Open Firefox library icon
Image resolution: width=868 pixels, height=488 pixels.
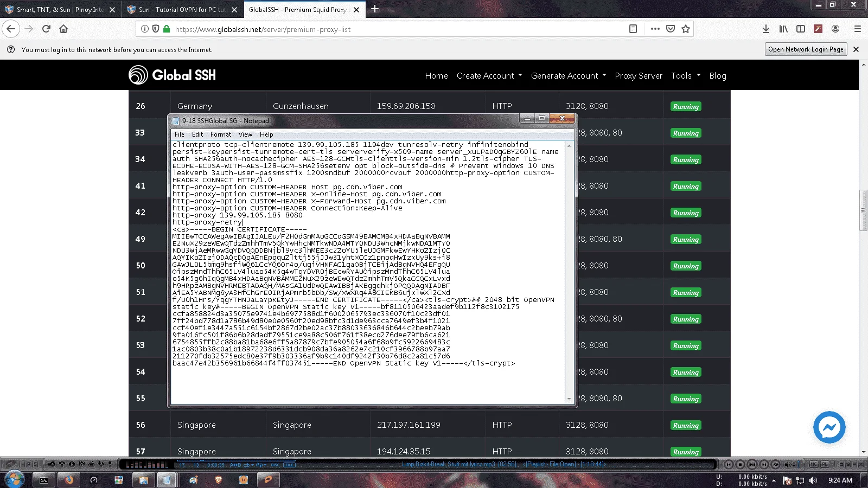[x=783, y=29]
